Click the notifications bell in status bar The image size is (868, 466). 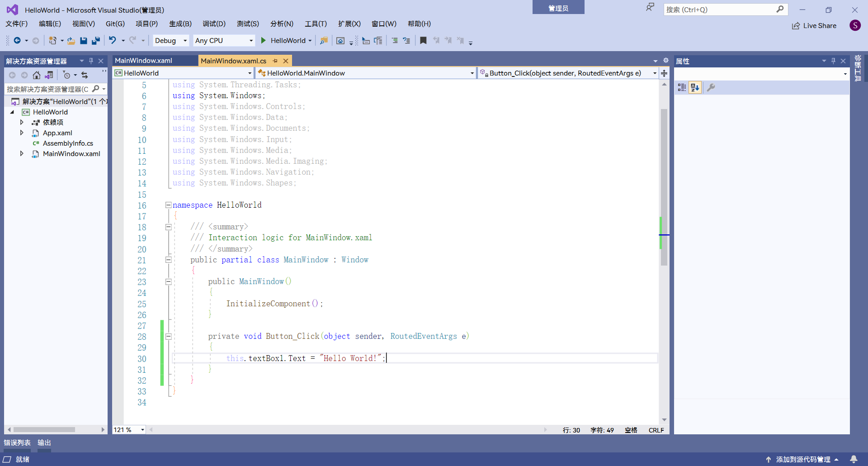click(854, 459)
